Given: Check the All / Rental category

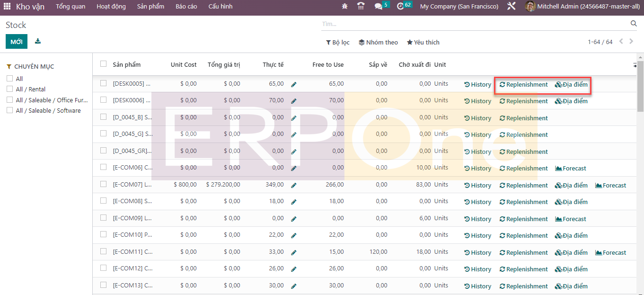Looking at the screenshot, I should pos(9,89).
